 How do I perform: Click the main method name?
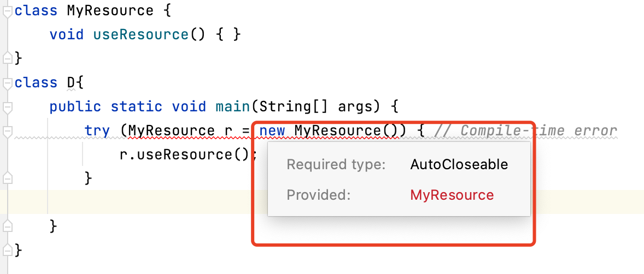(x=233, y=106)
